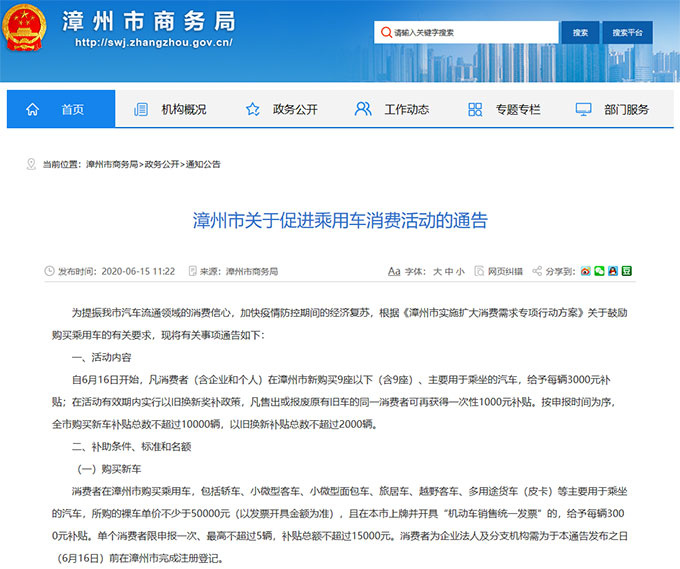Open 政务公开 navigation tab
Screen dimensions: 680x569
281,109
